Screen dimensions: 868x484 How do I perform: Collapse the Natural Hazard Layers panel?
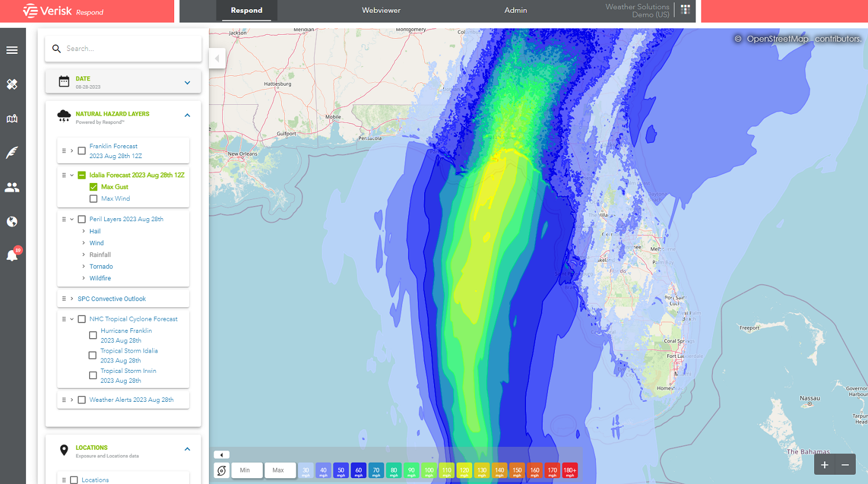coord(187,115)
